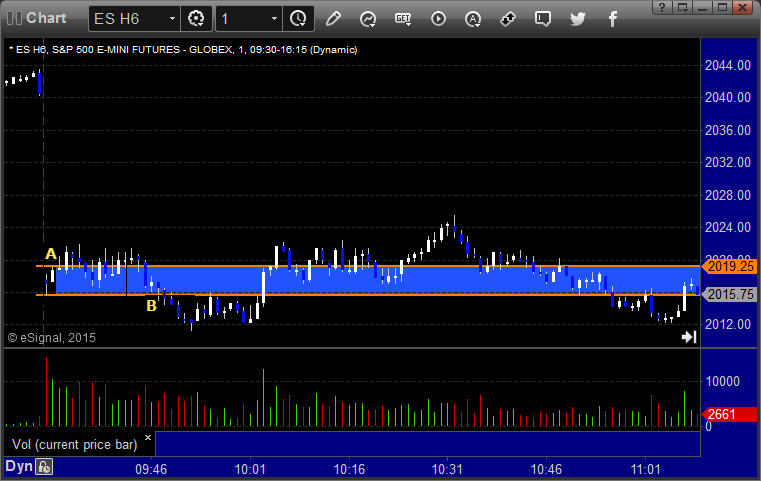This screenshot has width=761, height=481.
Task: Click the 2044.00 price scale label
Action: [728, 65]
